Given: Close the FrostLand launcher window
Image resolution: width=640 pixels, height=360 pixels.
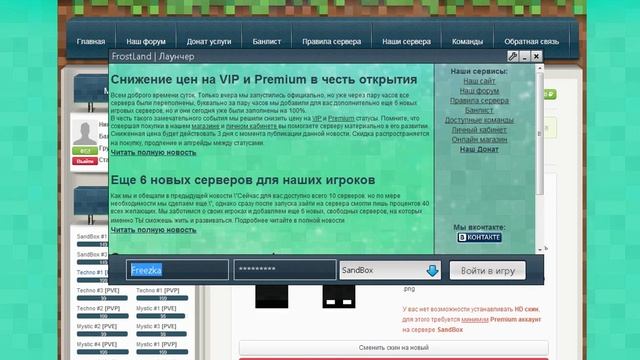Looking at the screenshot, I should click(536, 56).
